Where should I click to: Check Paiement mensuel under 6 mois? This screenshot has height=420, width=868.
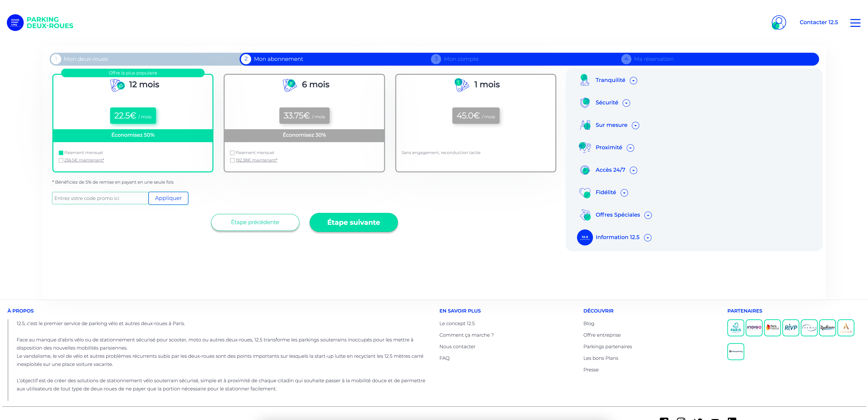coord(232,153)
